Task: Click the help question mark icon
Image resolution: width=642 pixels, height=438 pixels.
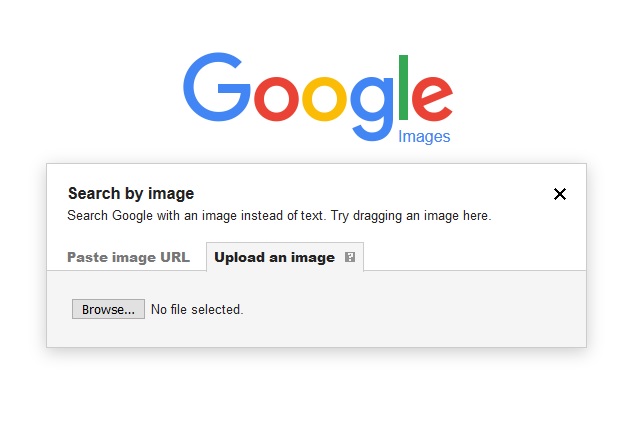Action: [x=350, y=257]
